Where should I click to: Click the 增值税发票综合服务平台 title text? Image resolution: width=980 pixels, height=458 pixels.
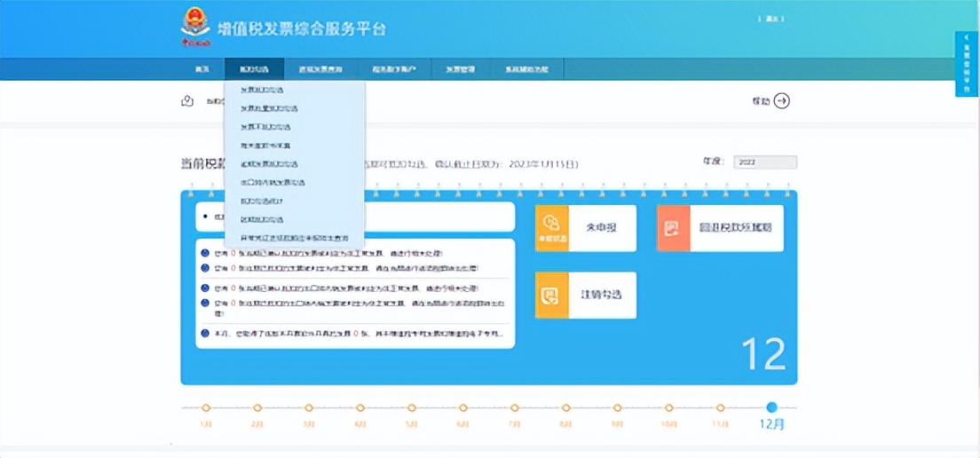(302, 28)
